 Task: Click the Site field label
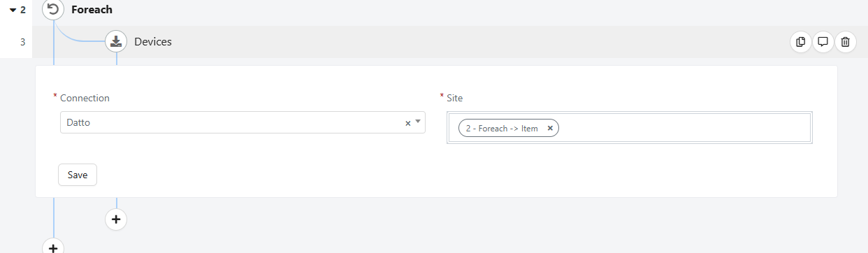tap(454, 98)
